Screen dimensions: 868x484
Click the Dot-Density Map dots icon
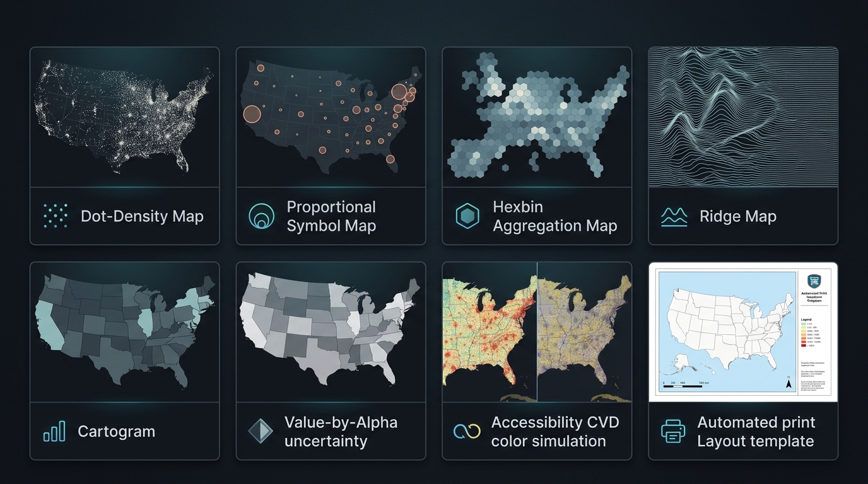(x=56, y=216)
